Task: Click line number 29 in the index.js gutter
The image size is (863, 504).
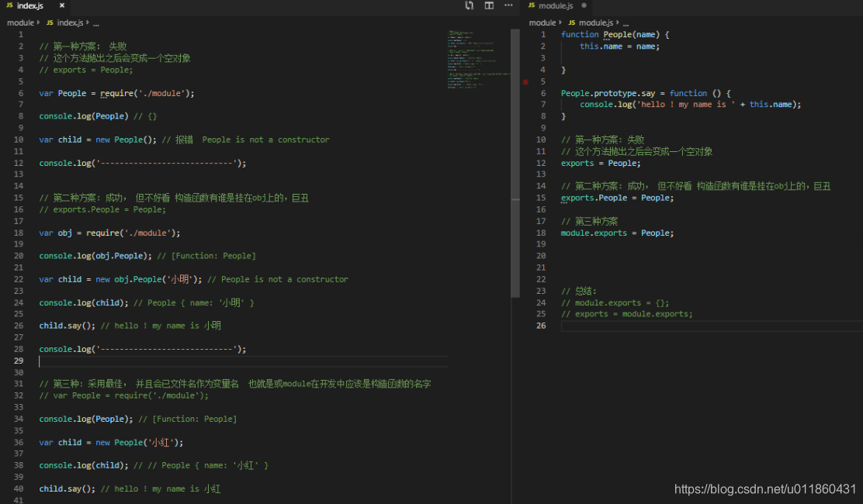Action: click(x=19, y=361)
